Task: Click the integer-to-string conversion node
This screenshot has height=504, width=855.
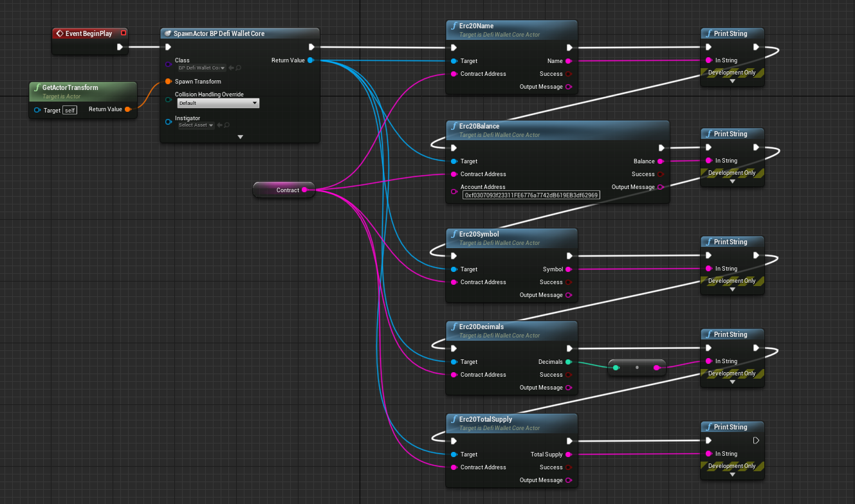Action: pos(636,368)
